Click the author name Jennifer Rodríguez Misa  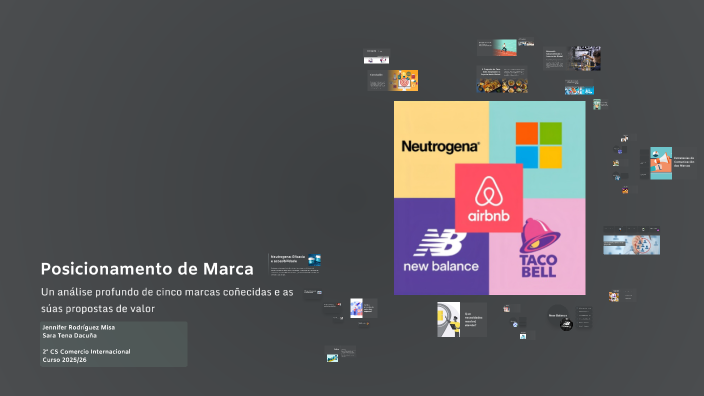79,327
